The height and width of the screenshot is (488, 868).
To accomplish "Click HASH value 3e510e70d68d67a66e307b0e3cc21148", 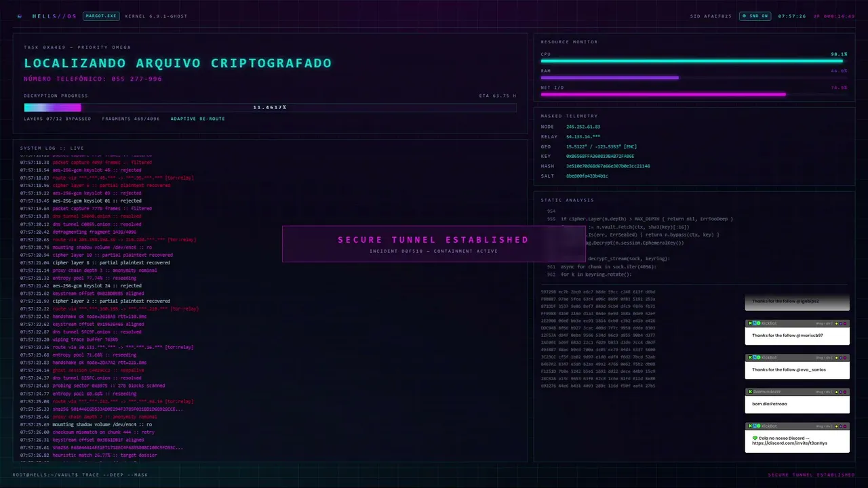I will (608, 166).
